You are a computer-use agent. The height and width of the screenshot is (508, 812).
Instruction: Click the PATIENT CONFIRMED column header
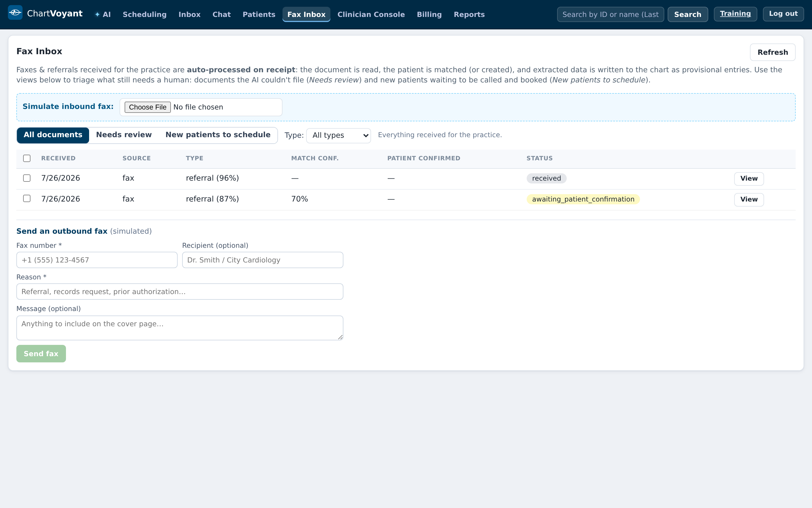click(424, 158)
